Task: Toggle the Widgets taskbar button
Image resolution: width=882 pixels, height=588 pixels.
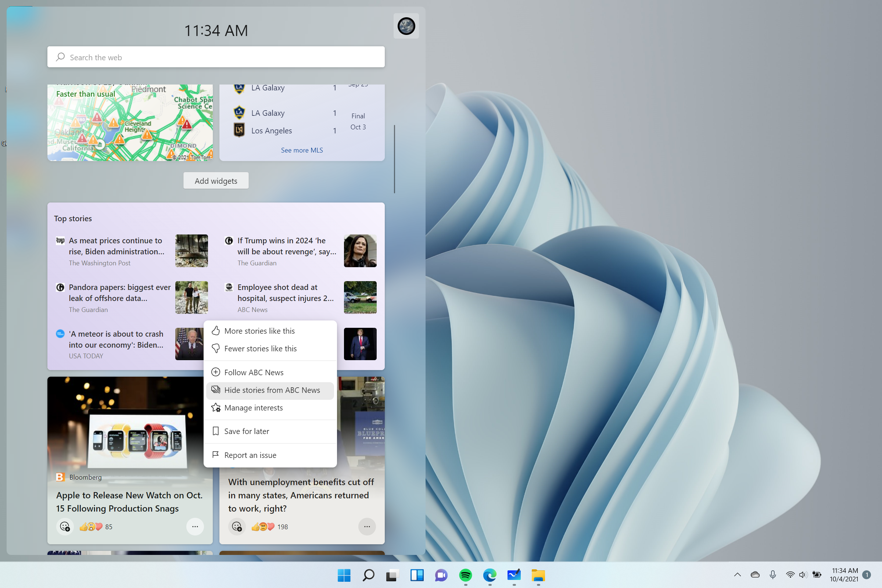Action: tap(417, 575)
